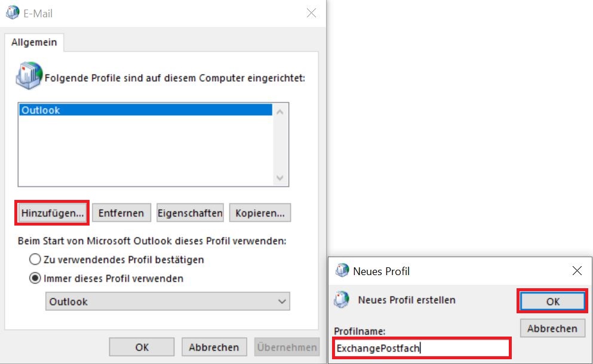Click the profile list scroll up arrow
Screen dimensions: 593x364
pyautogui.click(x=281, y=111)
